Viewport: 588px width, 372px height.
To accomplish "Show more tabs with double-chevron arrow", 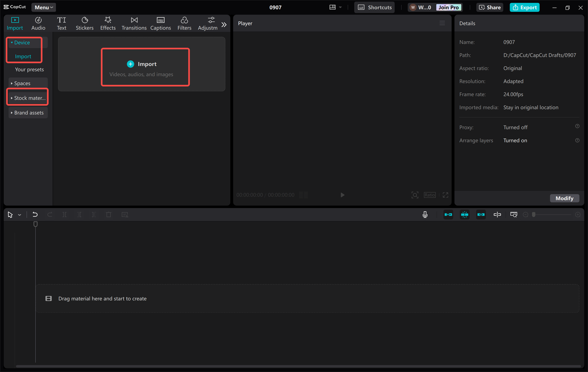I will coord(224,24).
